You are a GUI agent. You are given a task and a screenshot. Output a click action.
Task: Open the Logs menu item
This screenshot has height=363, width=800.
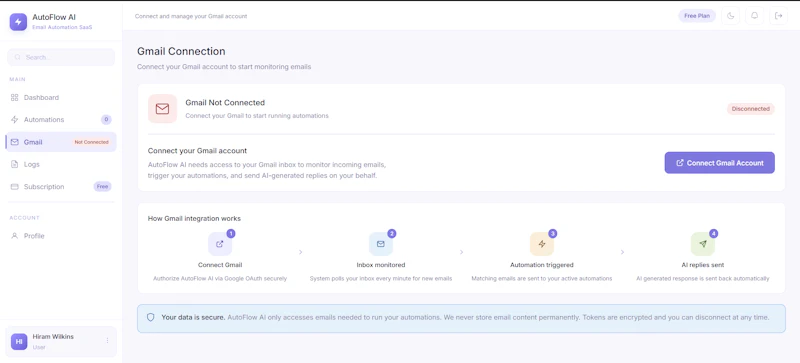pyautogui.click(x=61, y=164)
